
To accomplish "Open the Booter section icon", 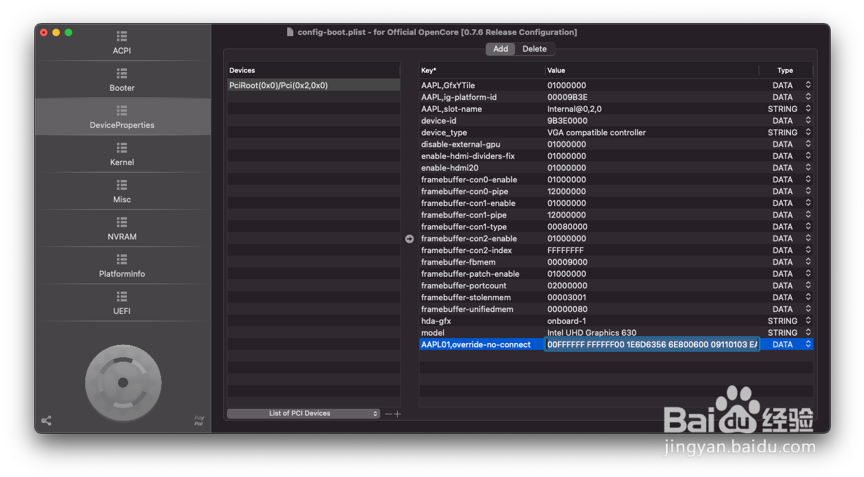I will pos(122,73).
